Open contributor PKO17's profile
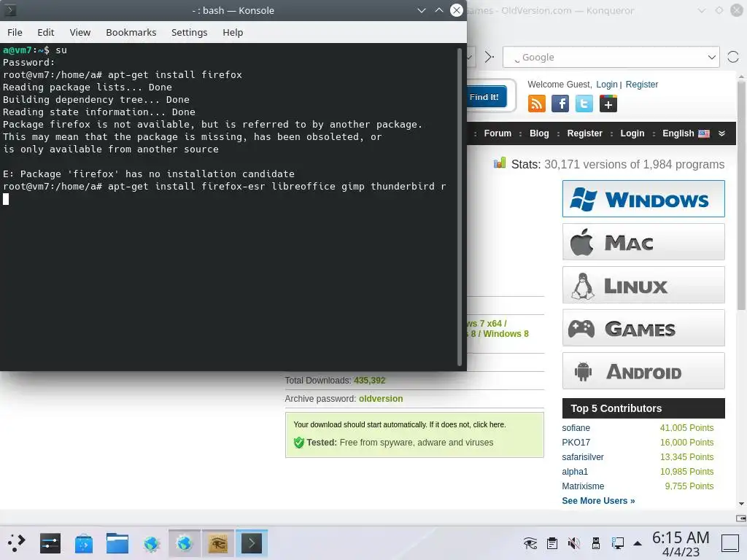The height and width of the screenshot is (560, 747). tap(576, 443)
